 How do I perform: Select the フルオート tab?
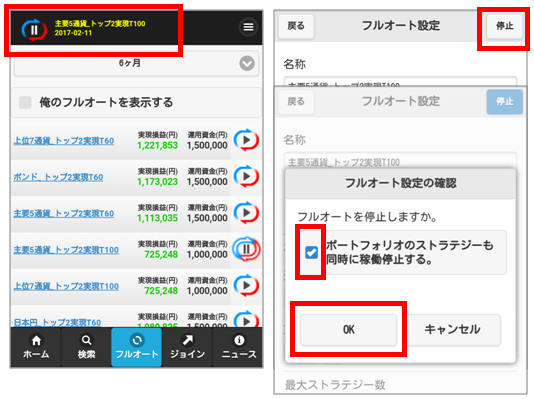coord(137,347)
